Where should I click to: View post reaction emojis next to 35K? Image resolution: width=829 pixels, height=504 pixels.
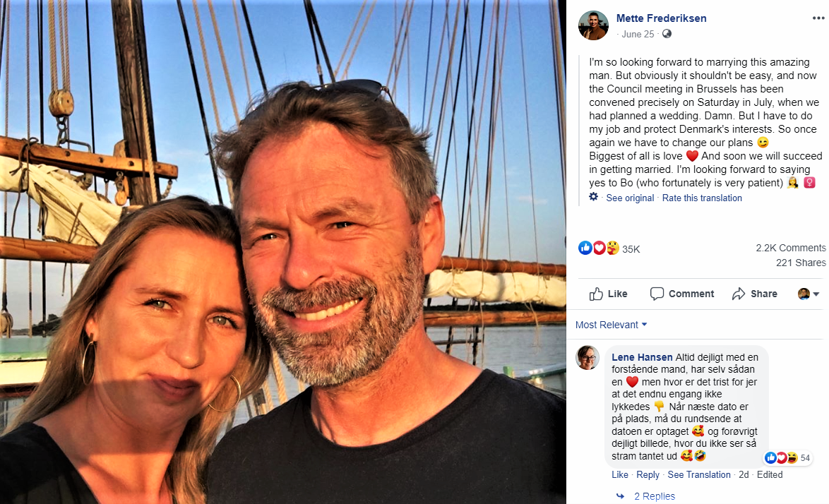599,248
